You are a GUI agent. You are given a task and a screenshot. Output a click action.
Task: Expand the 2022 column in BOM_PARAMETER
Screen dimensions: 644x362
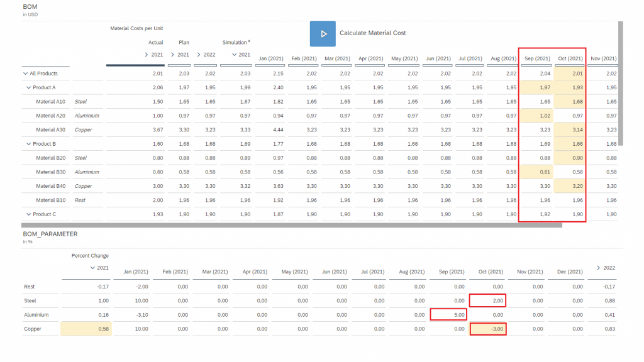(x=598, y=268)
